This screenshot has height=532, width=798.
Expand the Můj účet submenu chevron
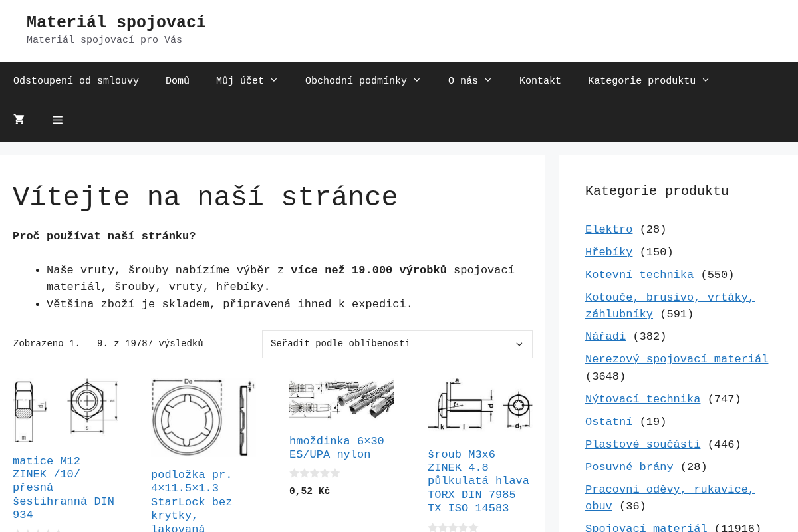[x=273, y=80]
